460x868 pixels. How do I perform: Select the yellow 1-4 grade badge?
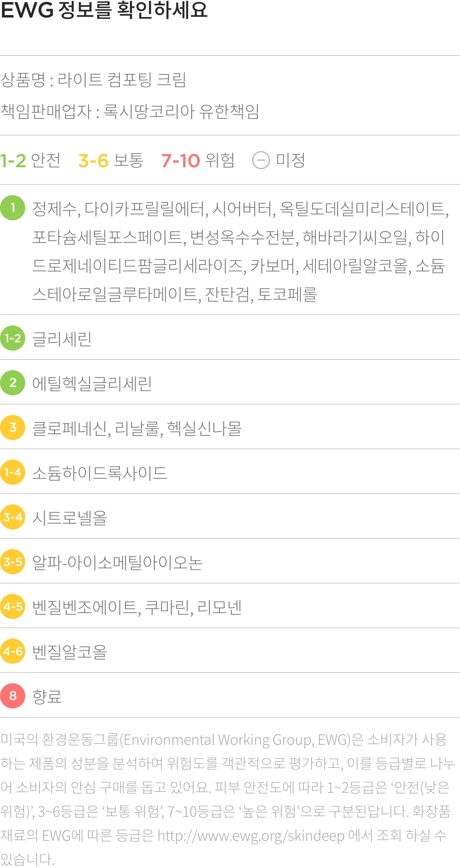click(12, 472)
